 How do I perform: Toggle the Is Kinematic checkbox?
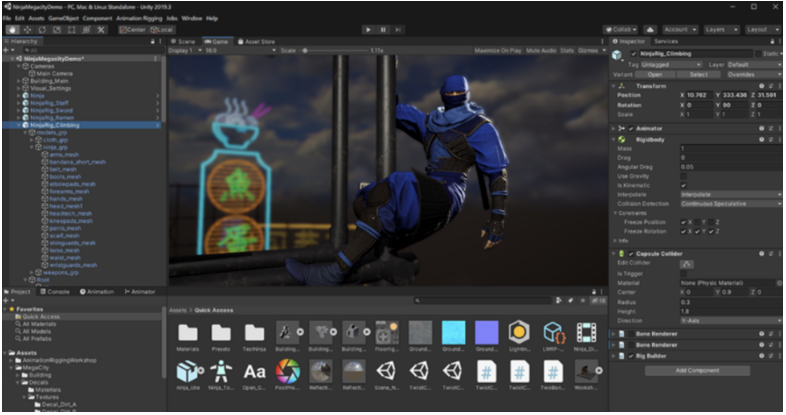click(x=683, y=185)
